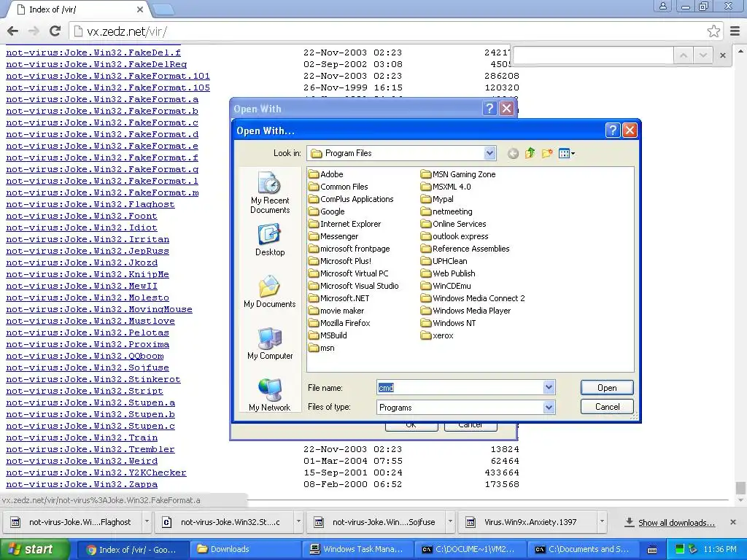Image resolution: width=747 pixels, height=560 pixels.
Task: Open not-virus:Joke.Win32.MovingMouse link
Action: point(99,309)
